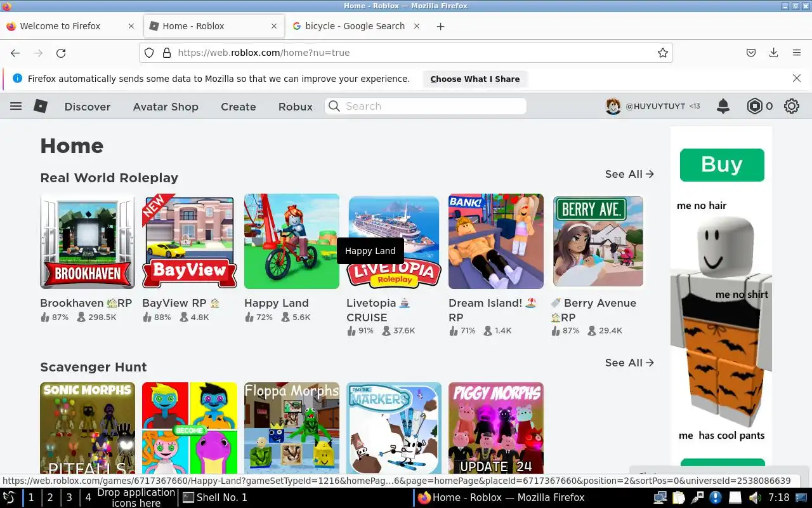
Task: Open the Avatar Shop menu item
Action: tap(166, 107)
